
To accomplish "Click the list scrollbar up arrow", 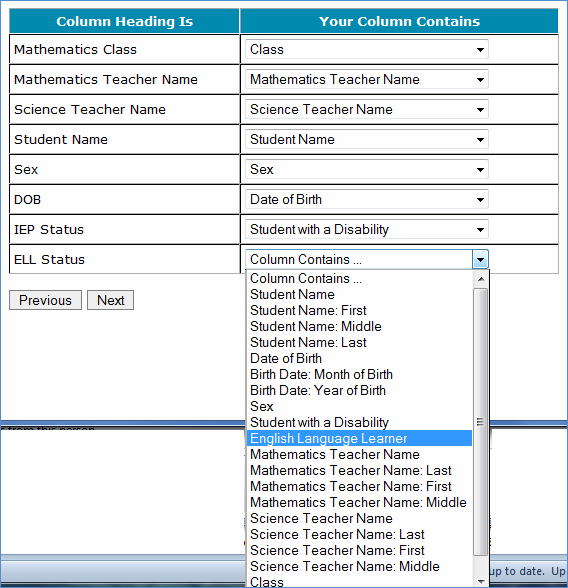I will pyautogui.click(x=481, y=279).
